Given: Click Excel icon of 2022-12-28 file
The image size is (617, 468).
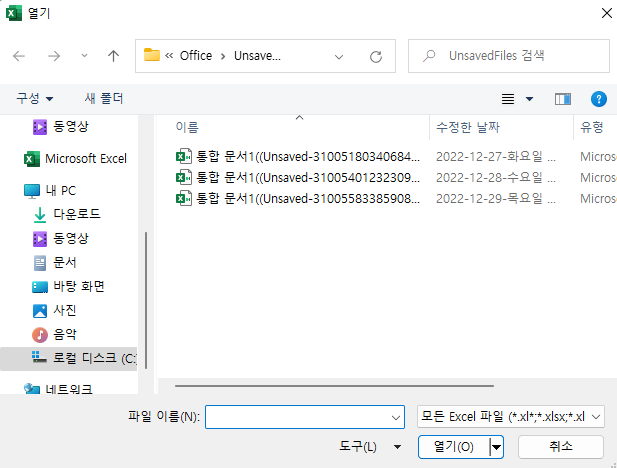Looking at the screenshot, I should pos(184,178).
